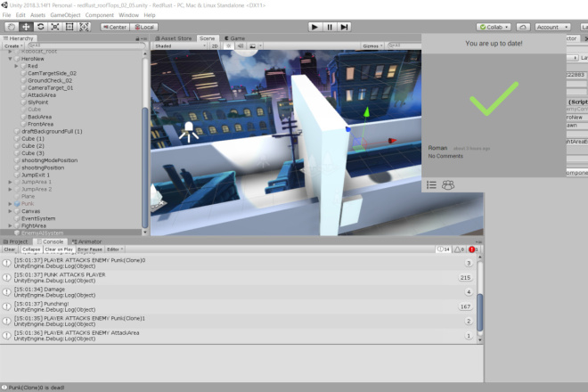
Task: Select the Rotate tool
Action: point(40,27)
